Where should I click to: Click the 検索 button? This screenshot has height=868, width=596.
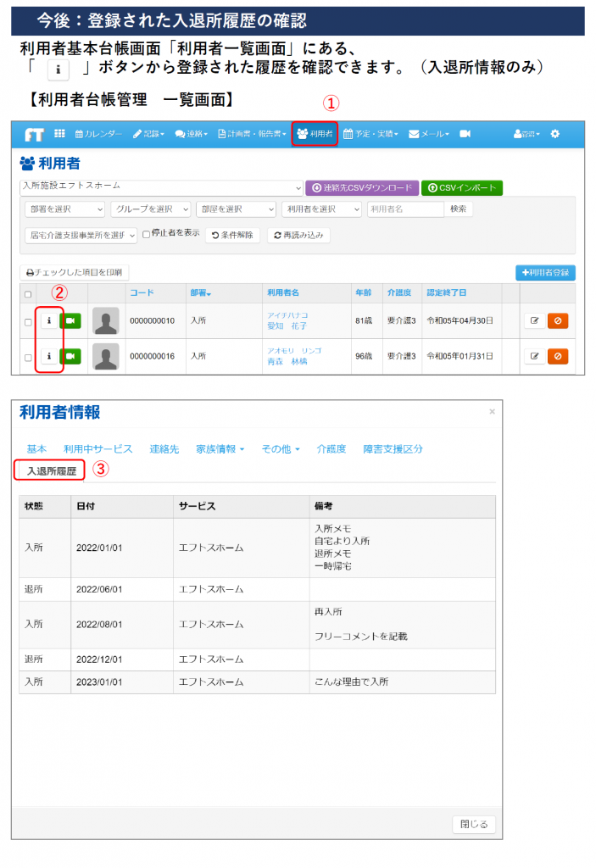pyautogui.click(x=458, y=209)
